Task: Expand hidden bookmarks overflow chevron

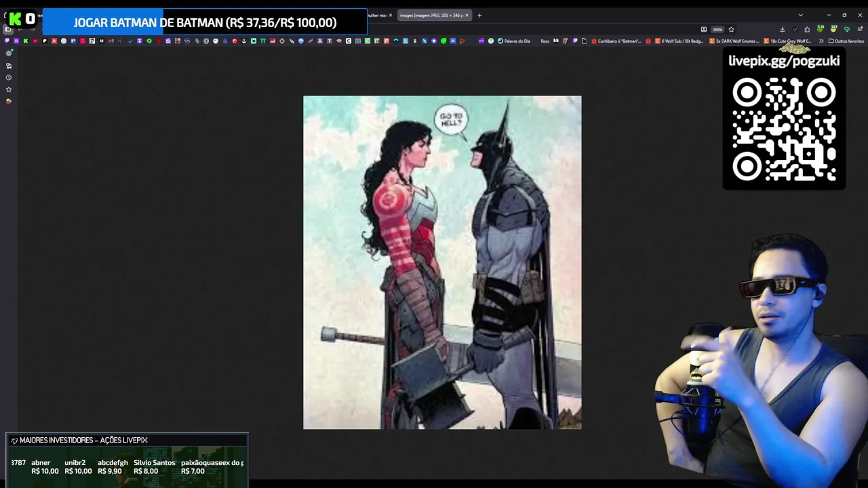Action: (821, 41)
